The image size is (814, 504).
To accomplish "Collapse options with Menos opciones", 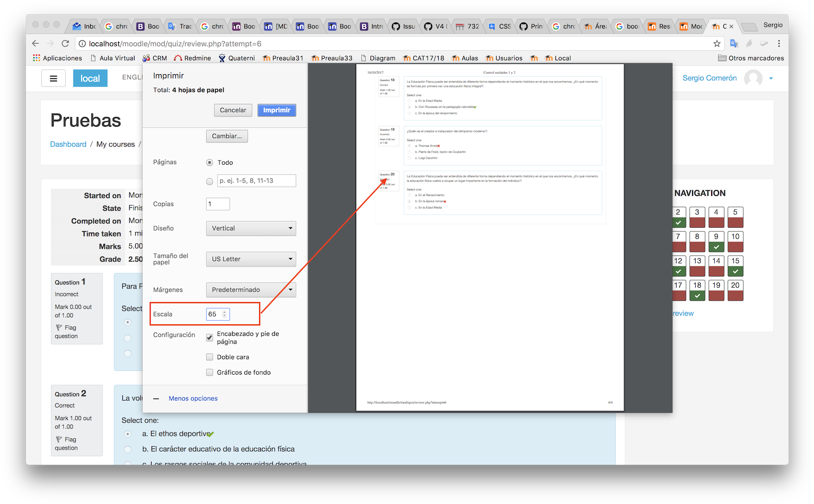I will pos(193,399).
